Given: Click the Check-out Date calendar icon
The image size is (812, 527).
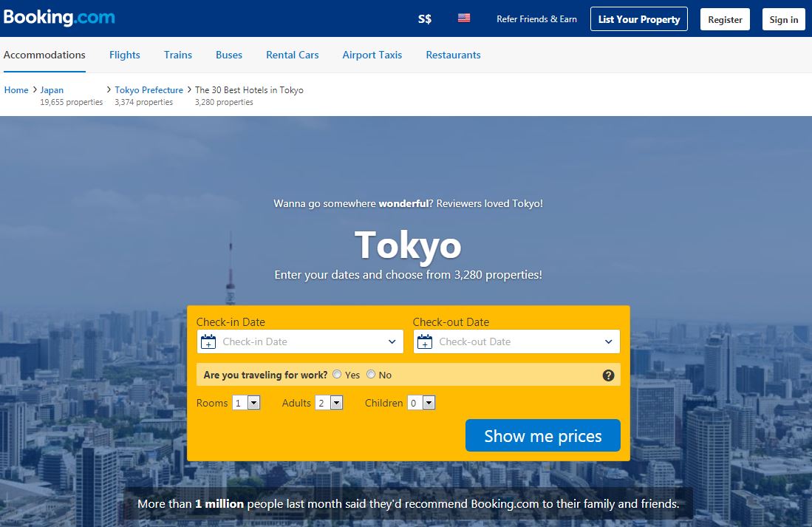Looking at the screenshot, I should pos(425,341).
